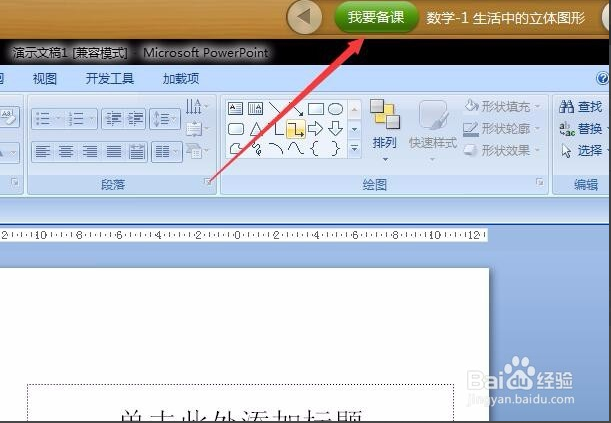Select the horizontal text box shape
This screenshot has height=423, width=611.
click(x=235, y=108)
